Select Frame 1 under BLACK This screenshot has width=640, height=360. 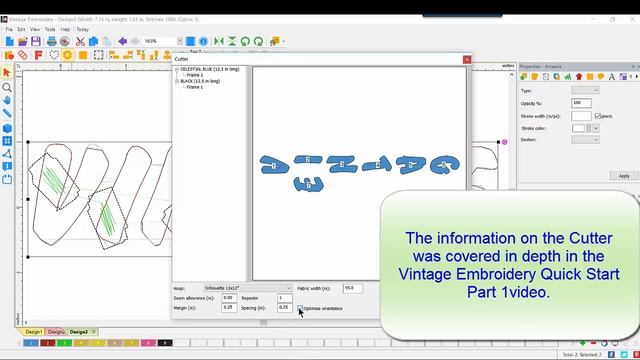tap(195, 87)
